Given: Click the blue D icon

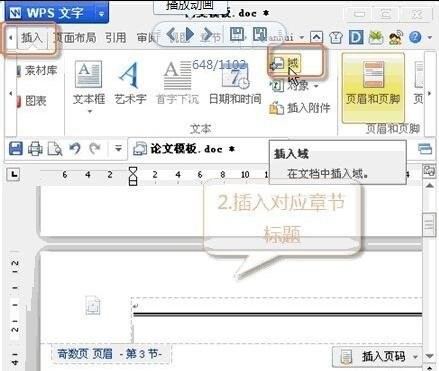Looking at the screenshot, I should pos(356,37).
